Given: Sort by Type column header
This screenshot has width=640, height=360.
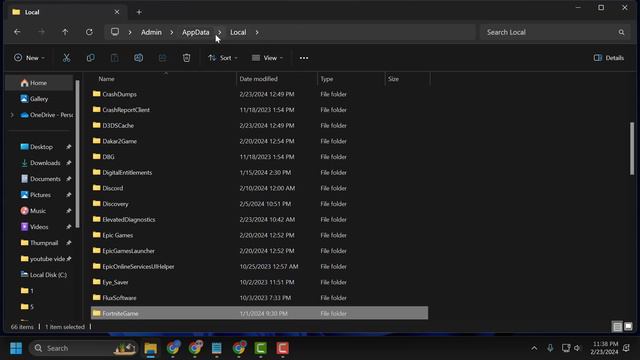Looking at the screenshot, I should [x=327, y=79].
